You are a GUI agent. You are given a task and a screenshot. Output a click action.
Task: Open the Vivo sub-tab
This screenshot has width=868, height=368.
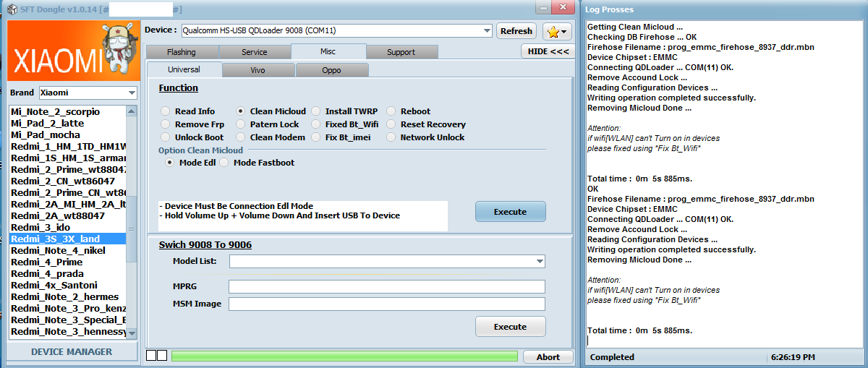(x=258, y=70)
